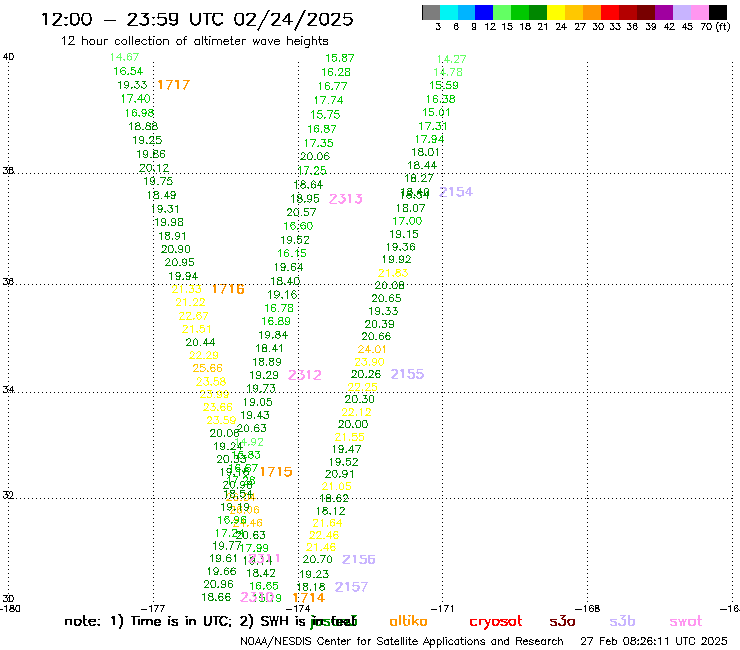Click the wave height value 25.66
Image resolution: width=740 pixels, height=650 pixels.
click(x=207, y=368)
